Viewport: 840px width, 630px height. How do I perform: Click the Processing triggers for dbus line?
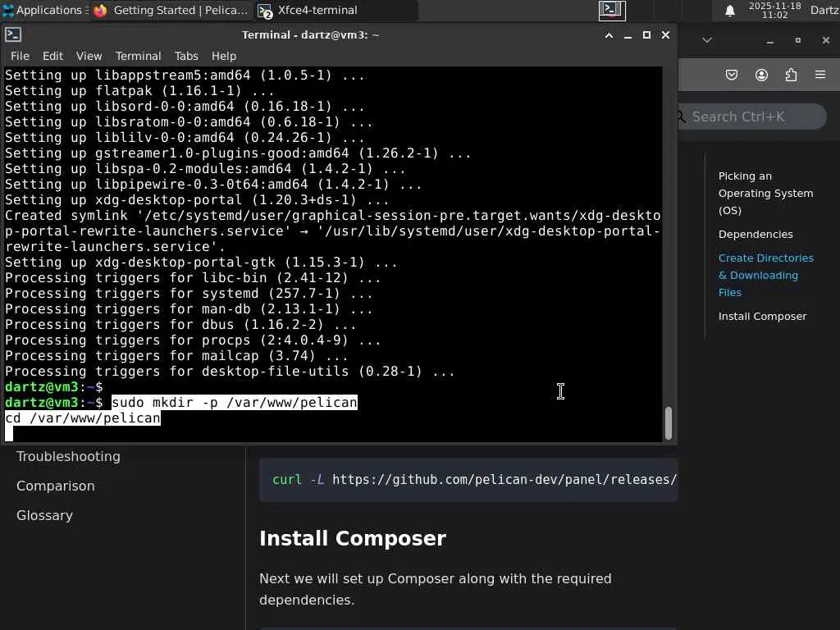click(180, 325)
